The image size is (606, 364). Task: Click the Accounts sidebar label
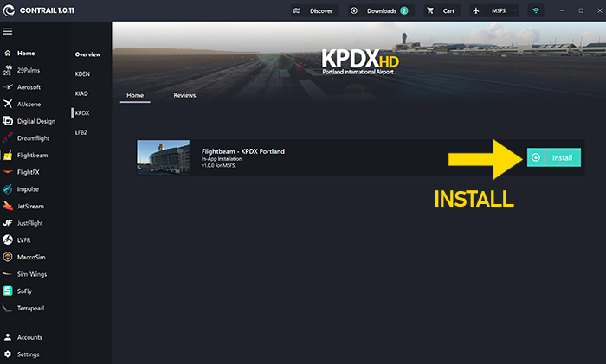(x=29, y=337)
